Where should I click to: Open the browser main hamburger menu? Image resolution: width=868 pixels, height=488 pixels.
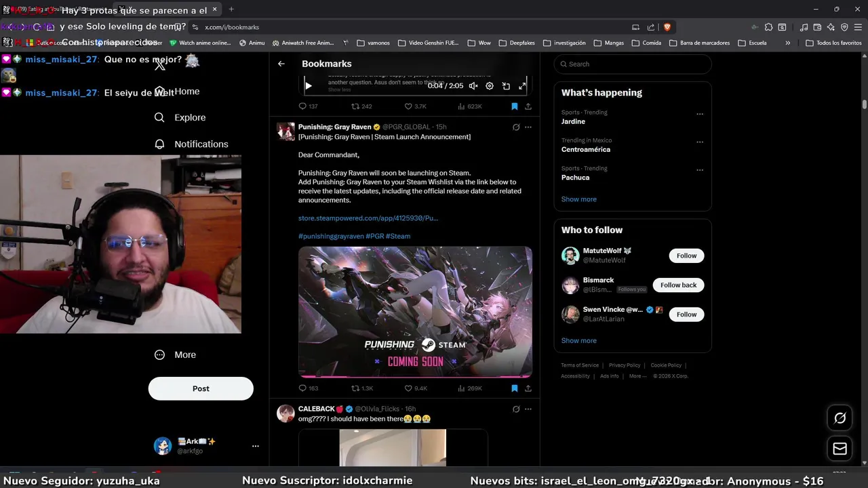tap(858, 27)
